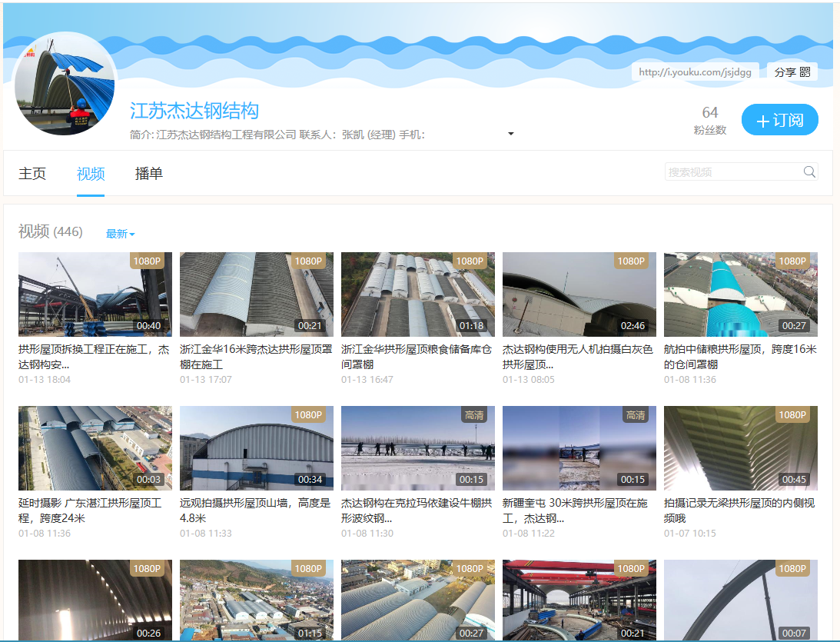Play the 00:03 延时摄影 video thumbnail
The height and width of the screenshot is (642, 840).
[x=95, y=448]
